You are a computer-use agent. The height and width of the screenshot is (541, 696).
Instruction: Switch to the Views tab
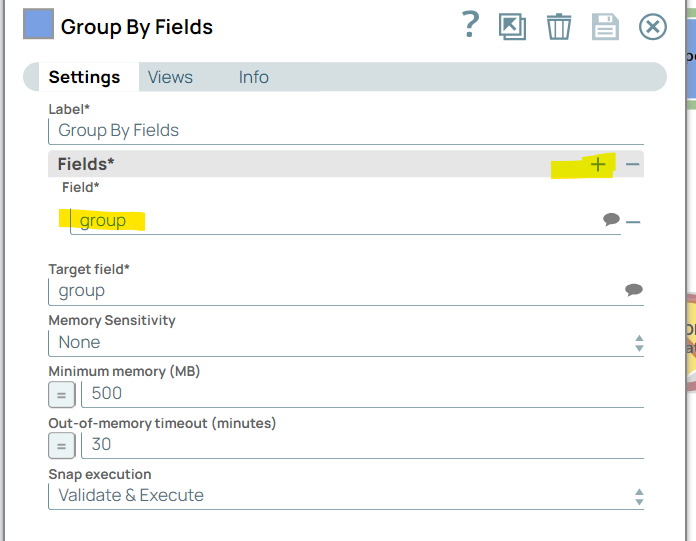pyautogui.click(x=170, y=77)
